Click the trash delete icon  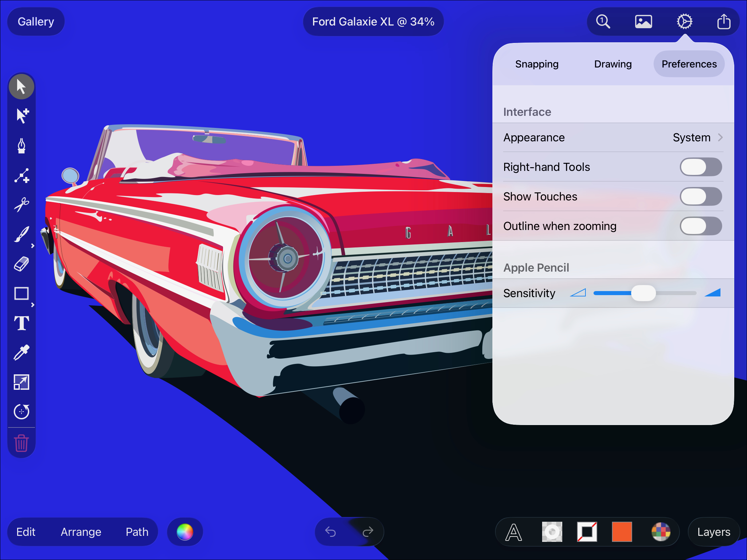tap(21, 443)
